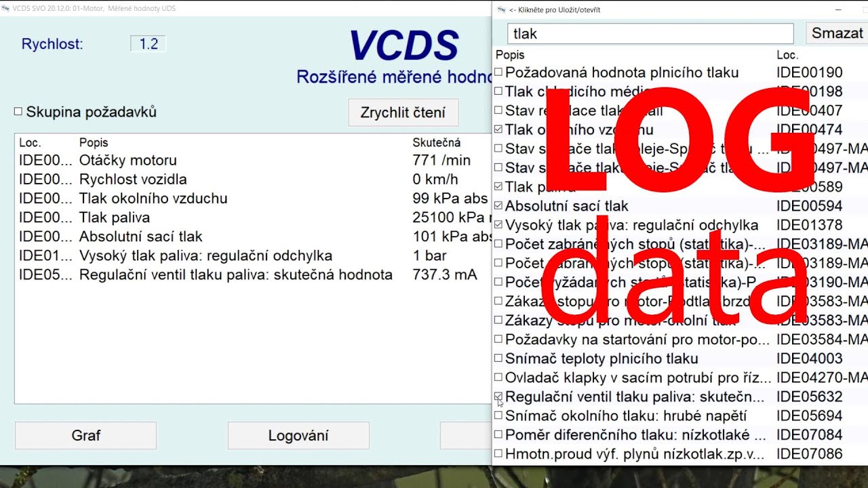Select the Rychlost vozidla row
Viewport: 868px width, 488px height.
[x=253, y=180]
